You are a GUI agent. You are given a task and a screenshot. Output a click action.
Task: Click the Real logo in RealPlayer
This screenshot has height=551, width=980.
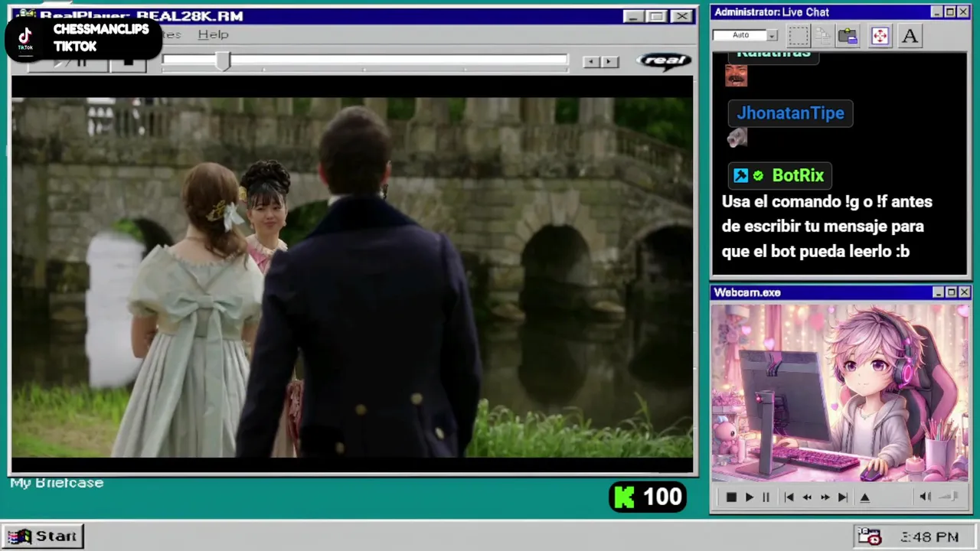664,61
